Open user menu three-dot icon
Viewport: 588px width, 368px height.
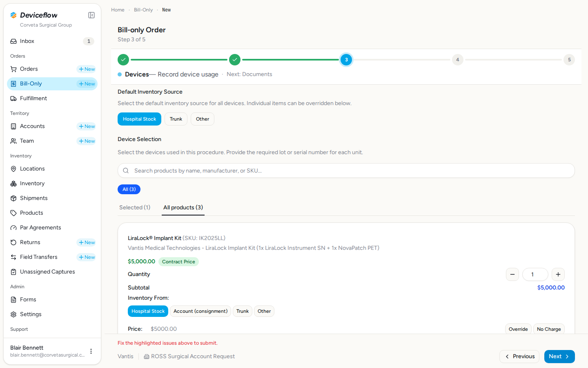pos(91,351)
